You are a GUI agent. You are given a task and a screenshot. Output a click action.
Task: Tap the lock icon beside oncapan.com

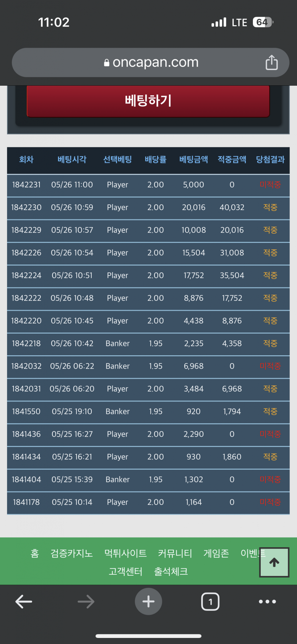point(107,63)
